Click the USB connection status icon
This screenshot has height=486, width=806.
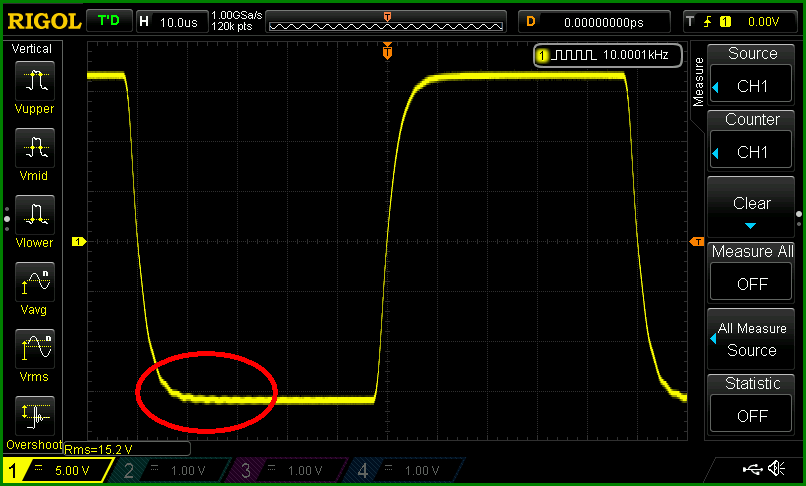753,469
